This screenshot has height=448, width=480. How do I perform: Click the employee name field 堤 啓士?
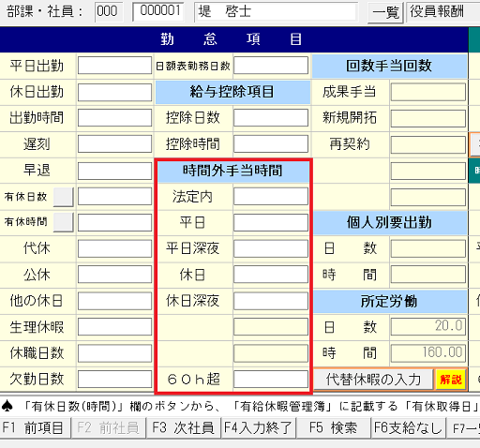pyautogui.click(x=276, y=12)
